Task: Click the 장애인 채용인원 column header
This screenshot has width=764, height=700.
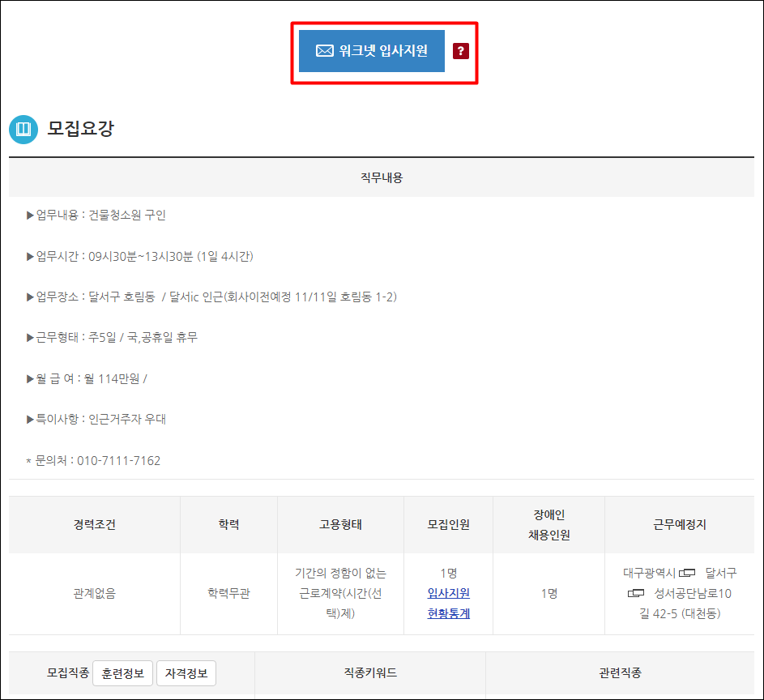Action: pyautogui.click(x=549, y=525)
